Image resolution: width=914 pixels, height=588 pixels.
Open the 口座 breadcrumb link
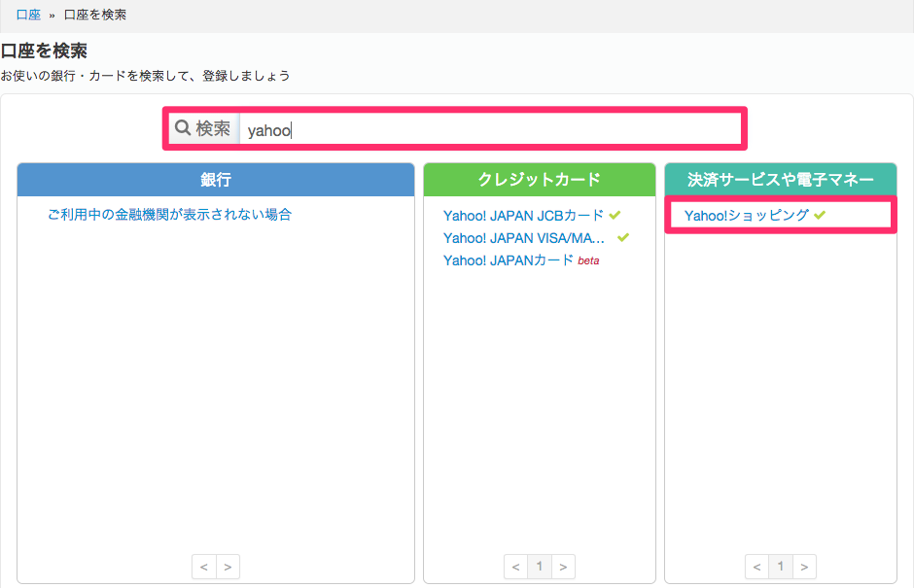(28, 15)
